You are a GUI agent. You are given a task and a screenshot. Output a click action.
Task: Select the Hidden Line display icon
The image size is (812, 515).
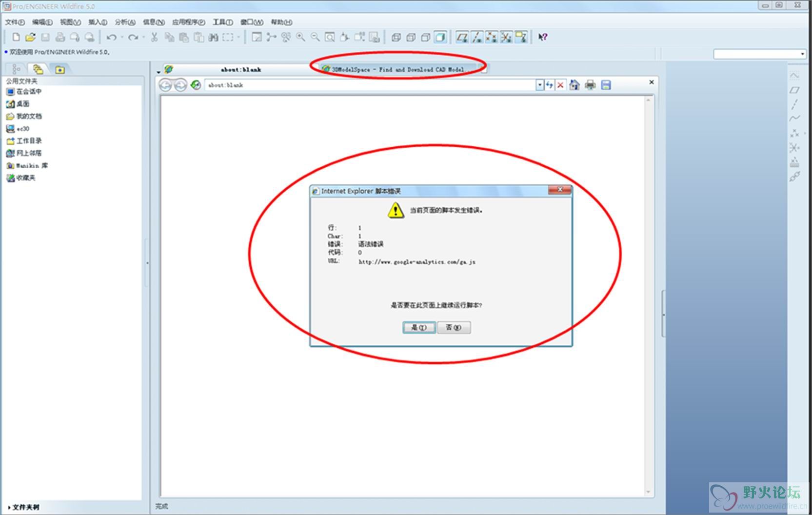click(411, 37)
